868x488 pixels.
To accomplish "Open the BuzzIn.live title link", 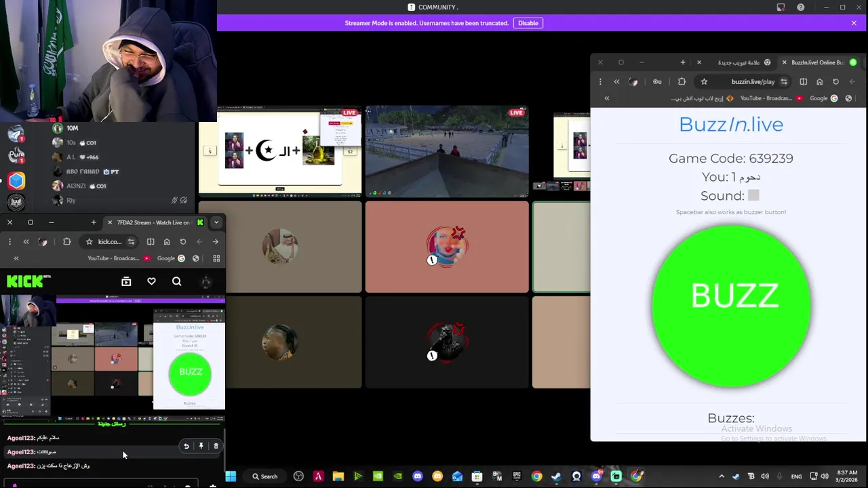I will point(731,124).
